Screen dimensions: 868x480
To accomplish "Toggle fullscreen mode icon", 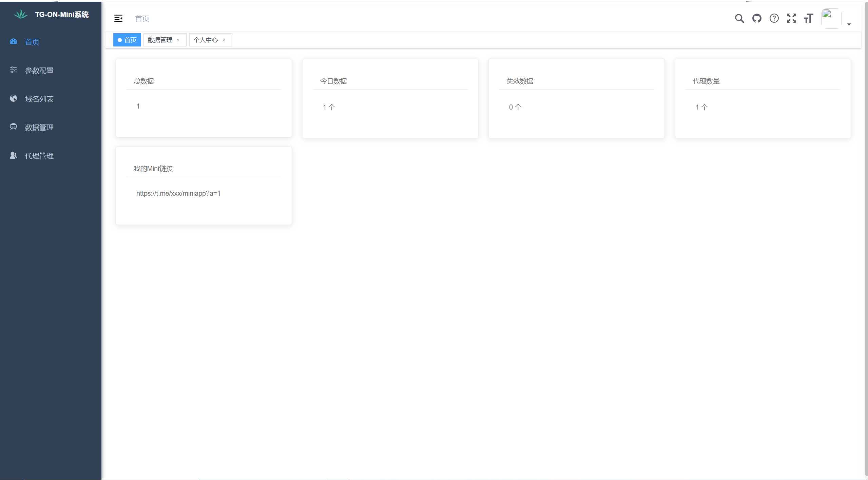I will coord(791,18).
